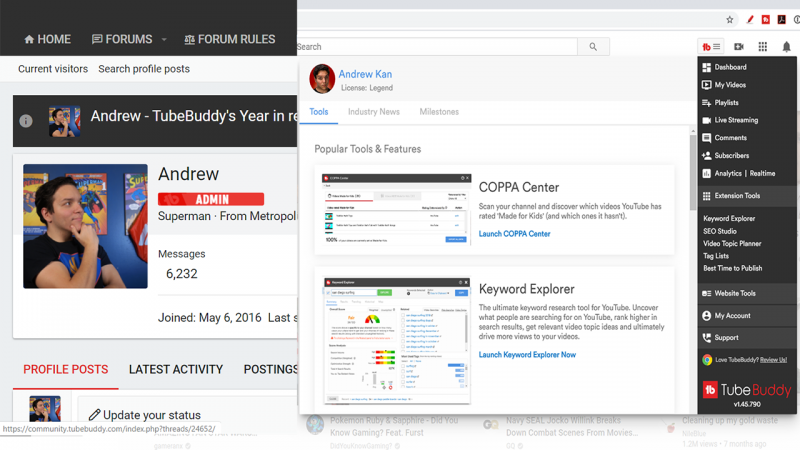Switch to the Industry News tab
Viewport: 800px width, 450px height.
(x=373, y=112)
